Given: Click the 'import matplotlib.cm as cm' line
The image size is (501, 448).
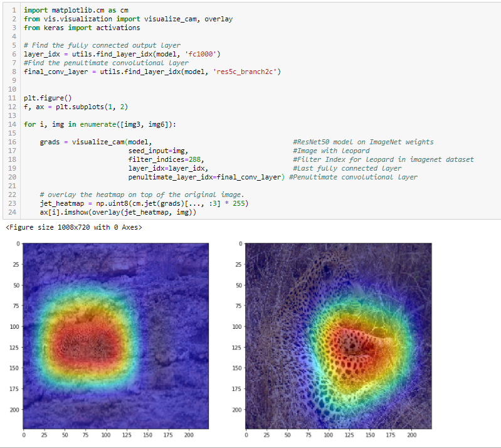Looking at the screenshot, I should pyautogui.click(x=76, y=10).
